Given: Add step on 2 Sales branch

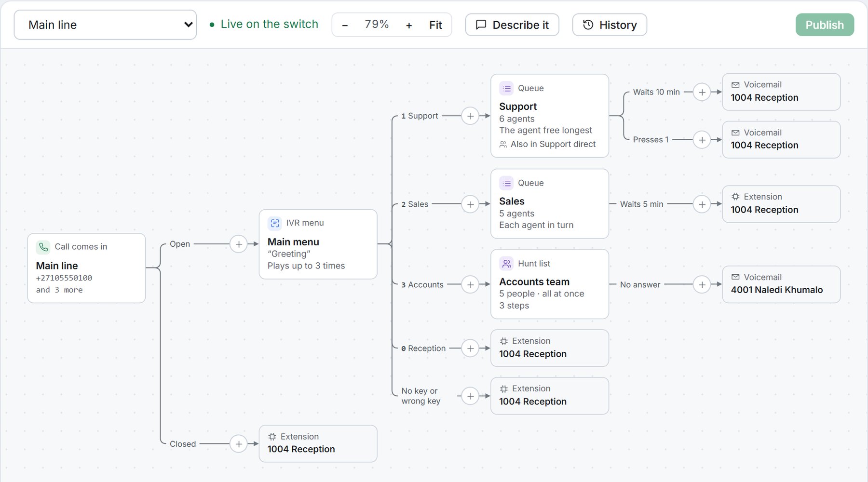Looking at the screenshot, I should coord(470,204).
